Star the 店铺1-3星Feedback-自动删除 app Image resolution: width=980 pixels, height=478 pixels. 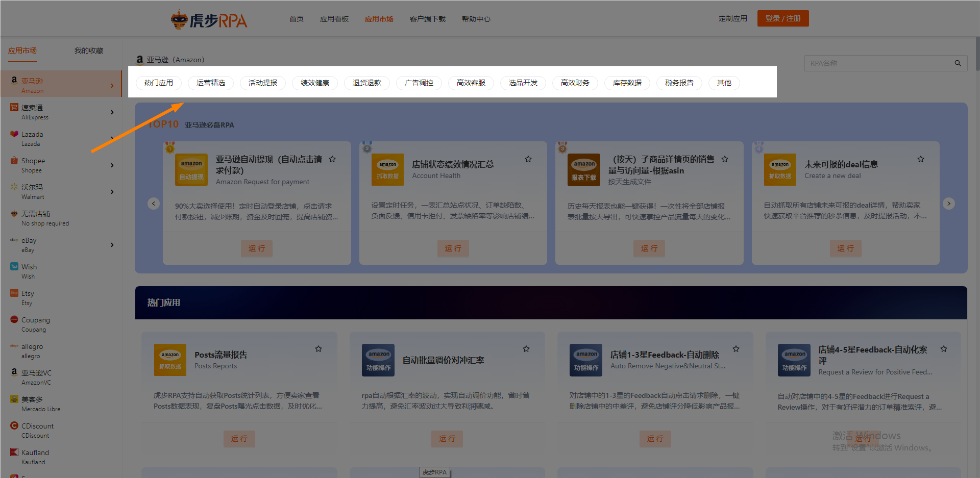[736, 349]
